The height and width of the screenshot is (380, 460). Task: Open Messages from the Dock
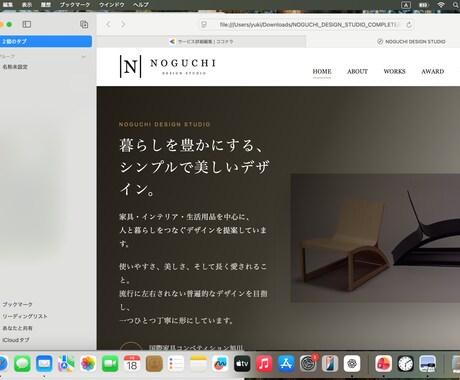[22, 364]
